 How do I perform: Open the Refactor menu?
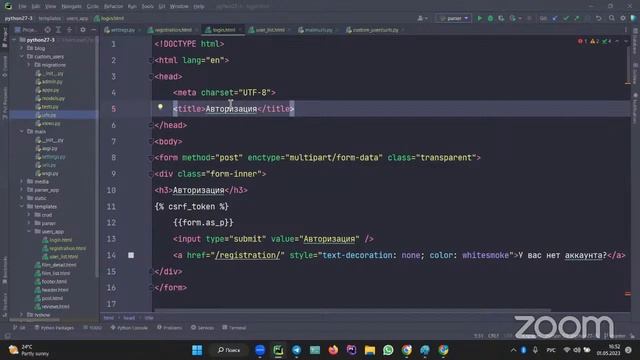point(113,6)
